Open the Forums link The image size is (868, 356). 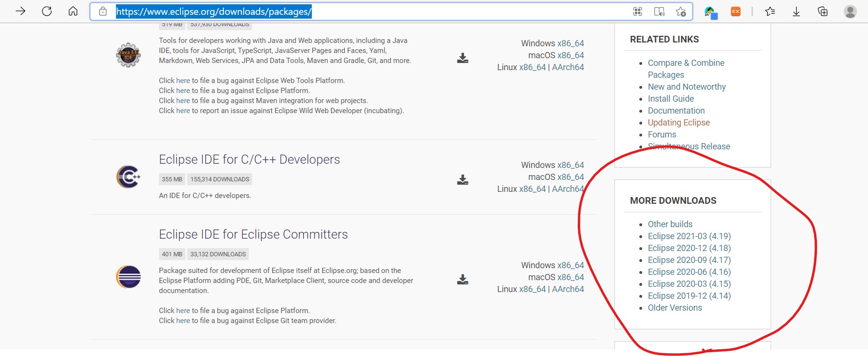pyautogui.click(x=662, y=135)
